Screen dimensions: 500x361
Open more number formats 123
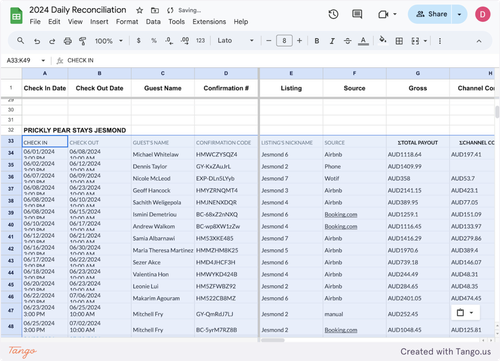coord(200,41)
